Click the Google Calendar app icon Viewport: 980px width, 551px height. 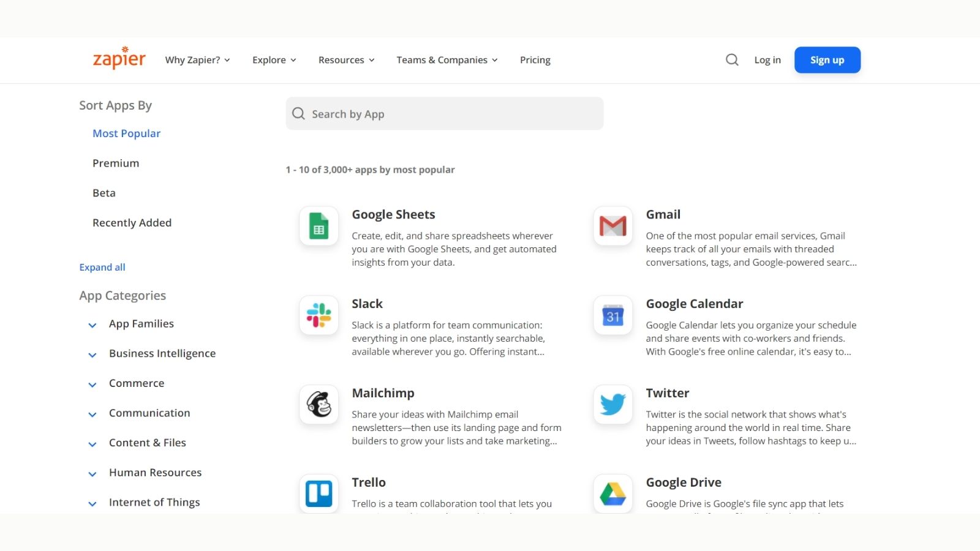pos(612,315)
